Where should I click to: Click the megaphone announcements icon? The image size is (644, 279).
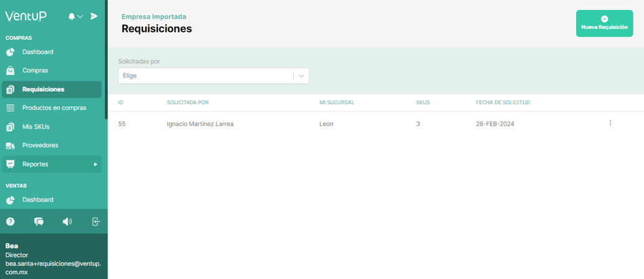tap(67, 222)
